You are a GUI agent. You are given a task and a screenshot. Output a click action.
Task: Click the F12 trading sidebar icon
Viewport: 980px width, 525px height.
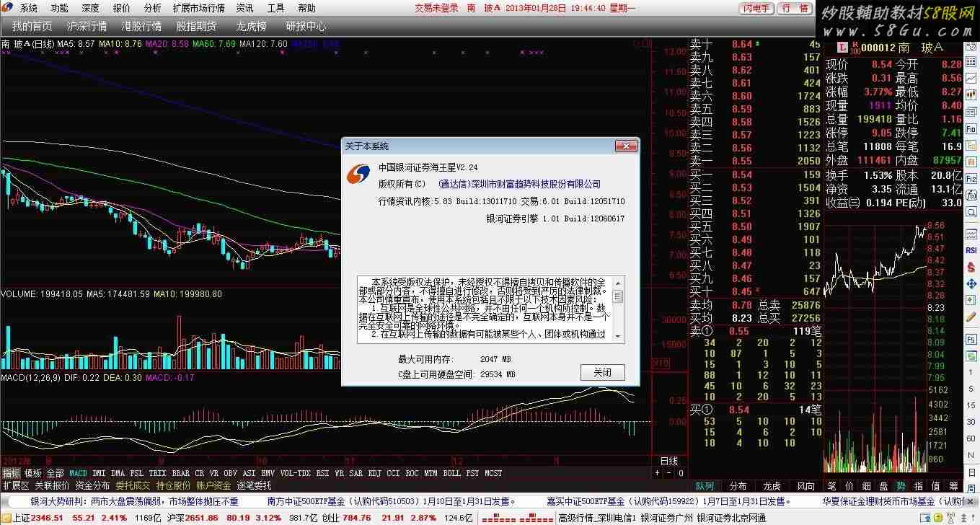pos(971,179)
